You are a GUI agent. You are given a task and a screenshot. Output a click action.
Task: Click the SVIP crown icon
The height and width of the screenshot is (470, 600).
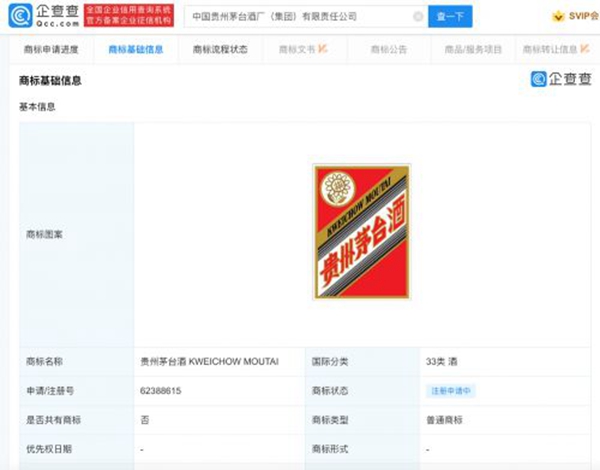point(558,16)
